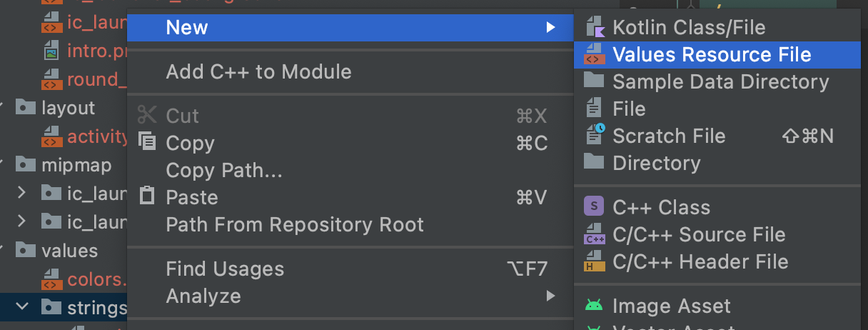Choose Add C++ to Module
The height and width of the screenshot is (330, 868).
(x=258, y=71)
